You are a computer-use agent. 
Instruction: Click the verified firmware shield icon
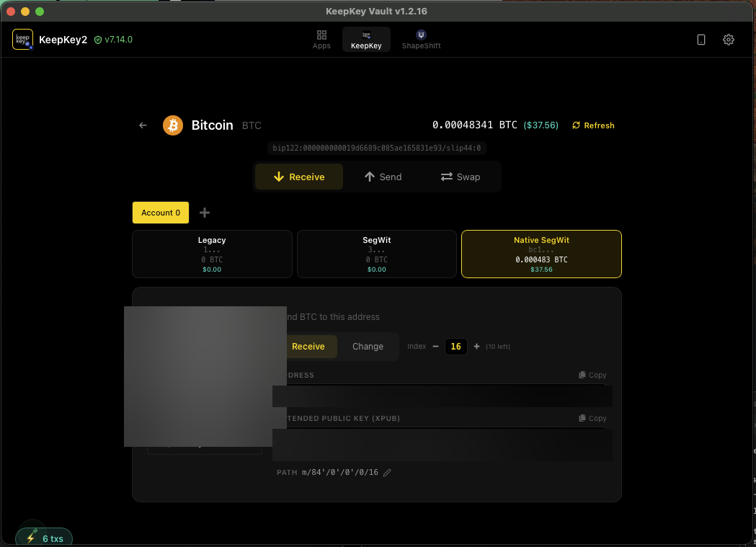coord(98,40)
